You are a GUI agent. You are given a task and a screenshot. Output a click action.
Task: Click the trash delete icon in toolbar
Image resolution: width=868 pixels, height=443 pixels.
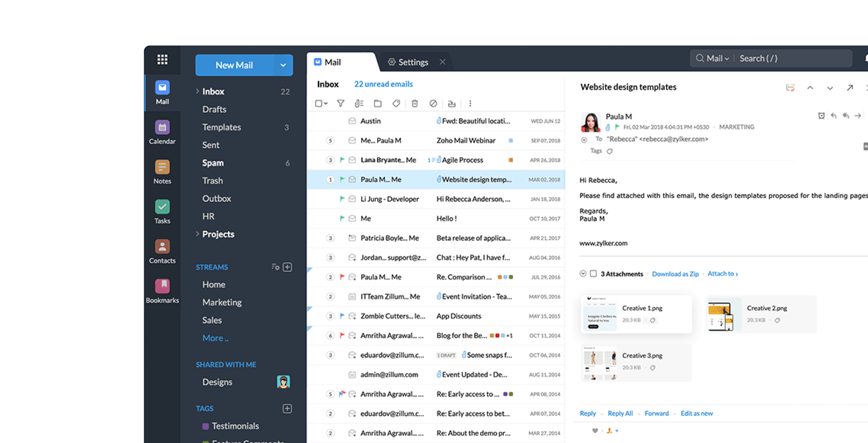[x=414, y=104]
